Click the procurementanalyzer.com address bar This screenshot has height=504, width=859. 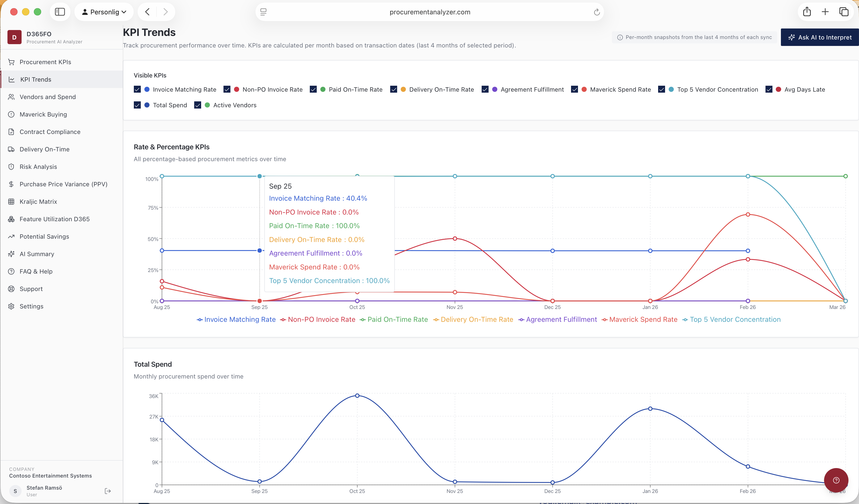[x=429, y=12]
